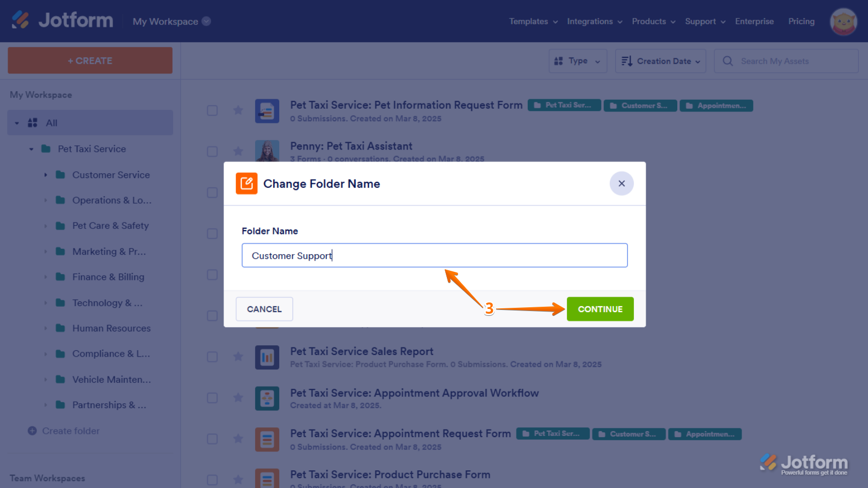This screenshot has width=868, height=488.
Task: Star the Appointment Request Form
Action: [238, 439]
